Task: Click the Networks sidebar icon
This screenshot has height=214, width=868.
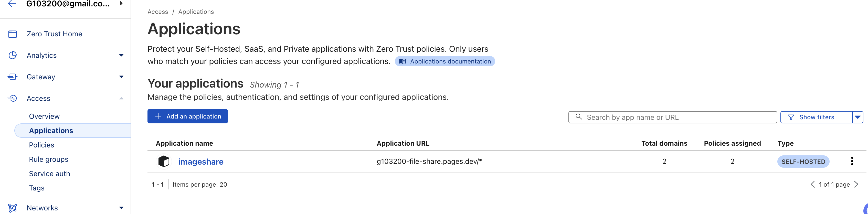Action: click(x=13, y=208)
